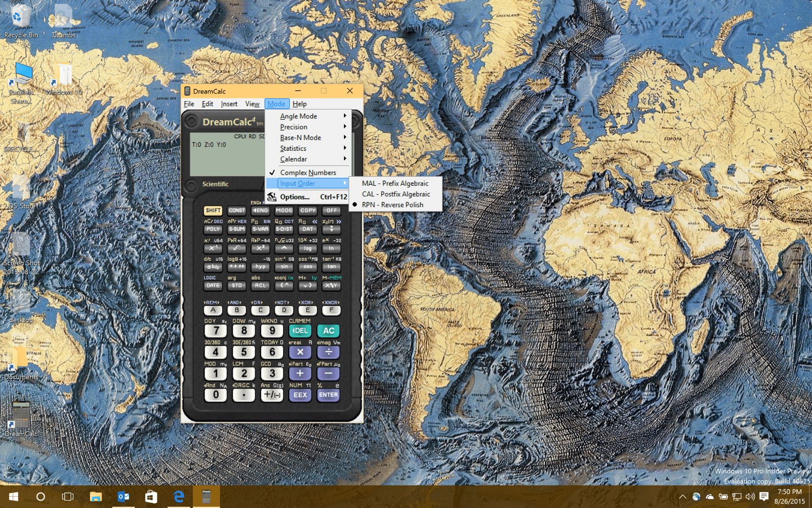Image resolution: width=812 pixels, height=508 pixels.
Task: Click the semicolon key
Action: point(331,229)
